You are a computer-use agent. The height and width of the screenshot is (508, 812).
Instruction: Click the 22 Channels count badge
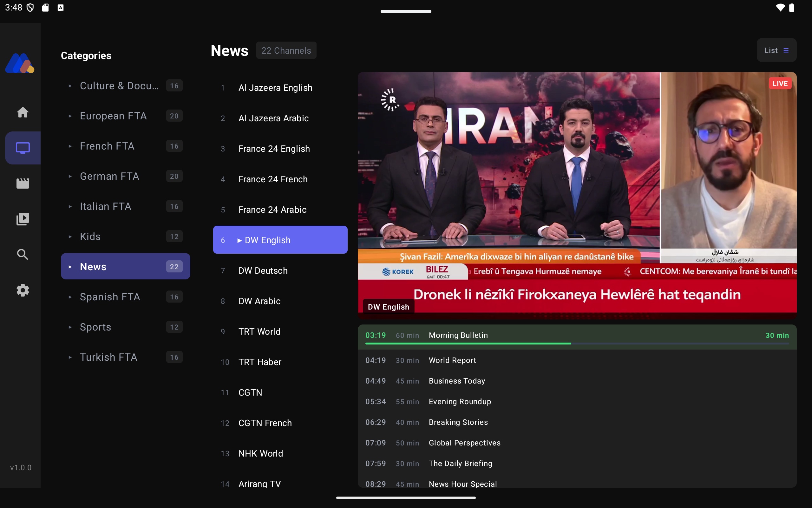tap(286, 50)
